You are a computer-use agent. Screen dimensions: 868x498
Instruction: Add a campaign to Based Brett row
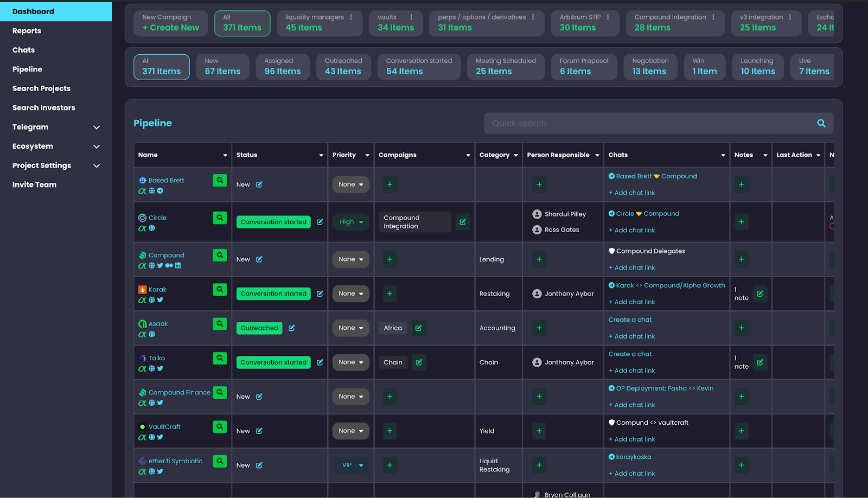[x=390, y=184]
